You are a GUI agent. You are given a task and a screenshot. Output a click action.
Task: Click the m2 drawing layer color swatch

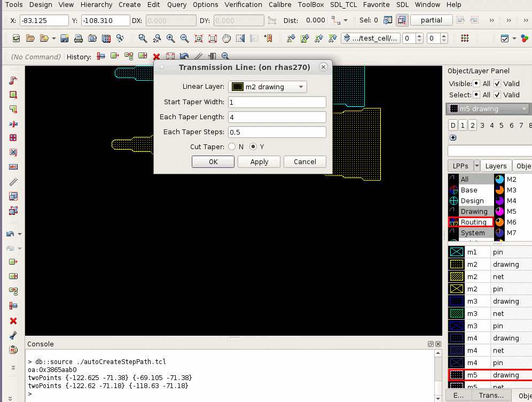pos(456,265)
